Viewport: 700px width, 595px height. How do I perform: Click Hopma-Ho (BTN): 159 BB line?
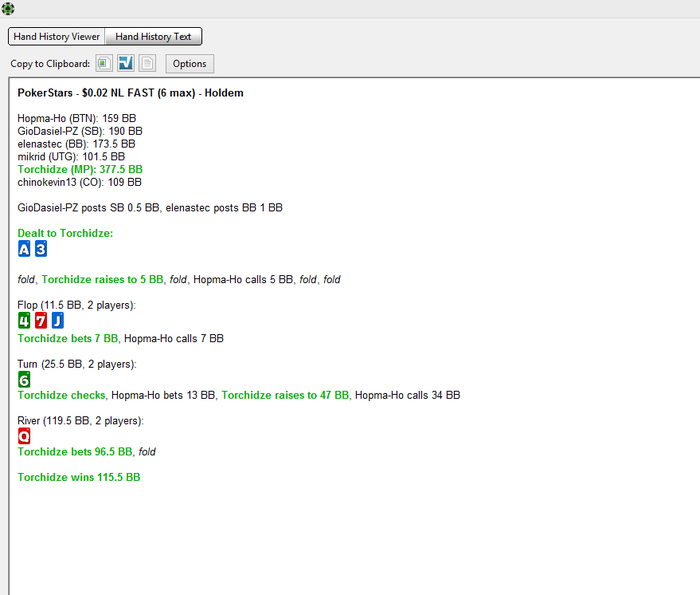(x=77, y=118)
